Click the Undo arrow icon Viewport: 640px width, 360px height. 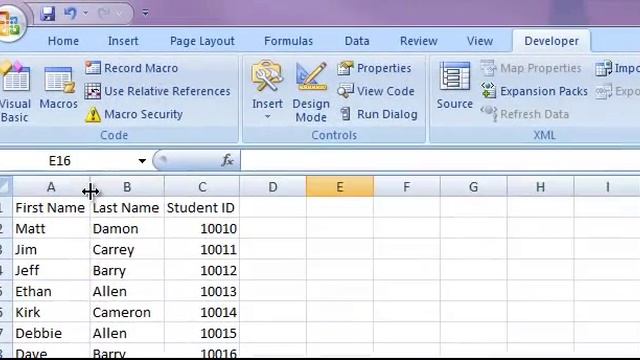point(70,13)
